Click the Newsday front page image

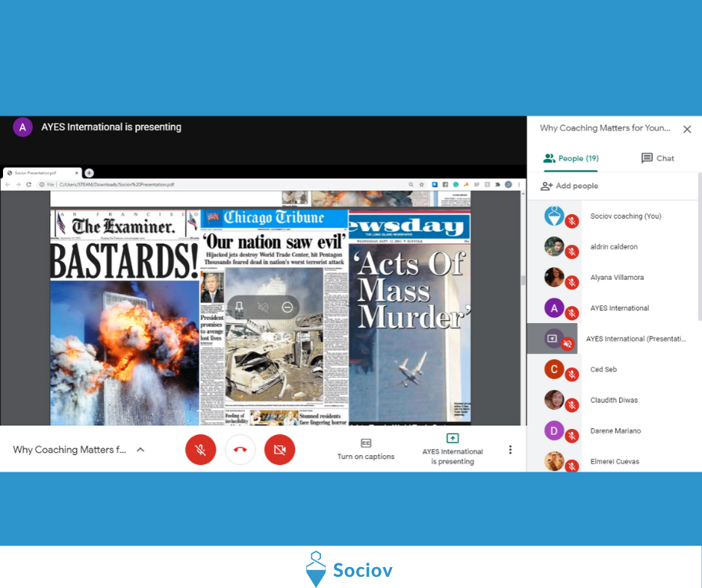(410, 317)
